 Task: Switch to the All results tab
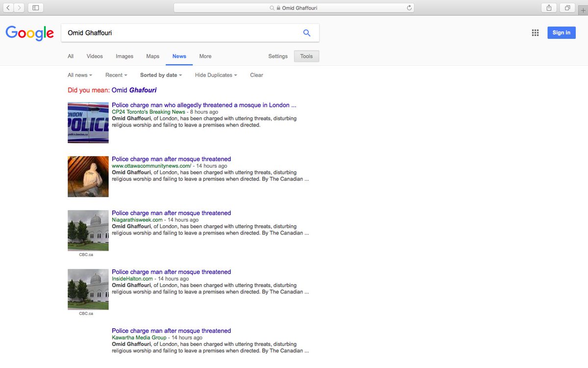click(x=71, y=56)
